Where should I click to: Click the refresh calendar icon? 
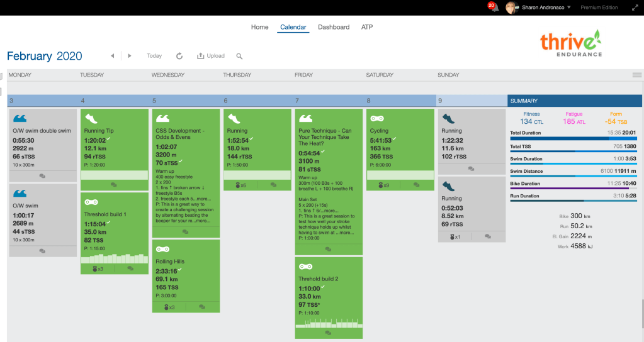coord(179,56)
